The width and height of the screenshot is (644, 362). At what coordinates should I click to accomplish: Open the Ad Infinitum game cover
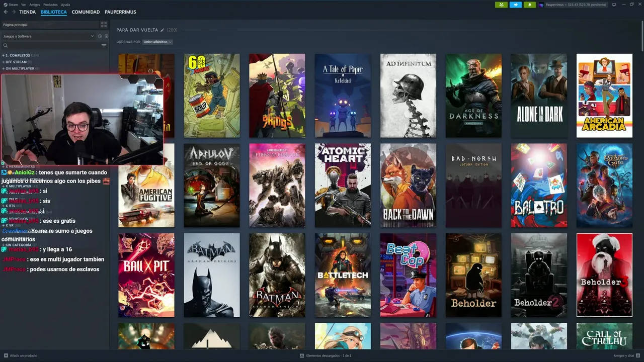tap(408, 96)
